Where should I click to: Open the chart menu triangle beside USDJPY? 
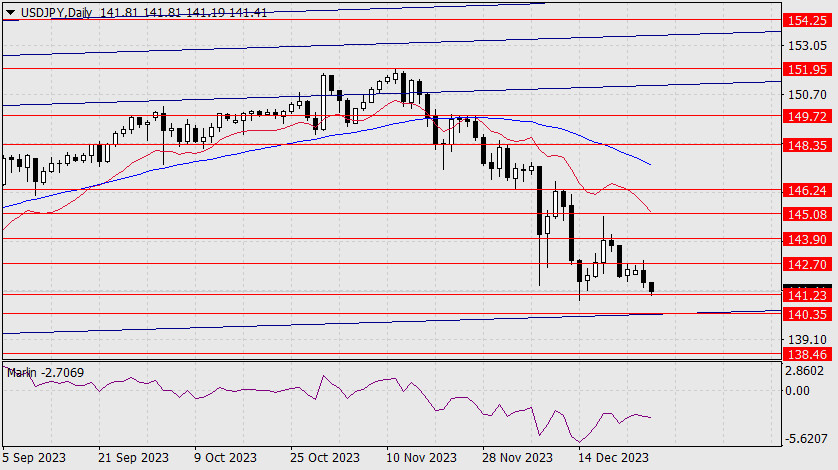pyautogui.click(x=10, y=12)
